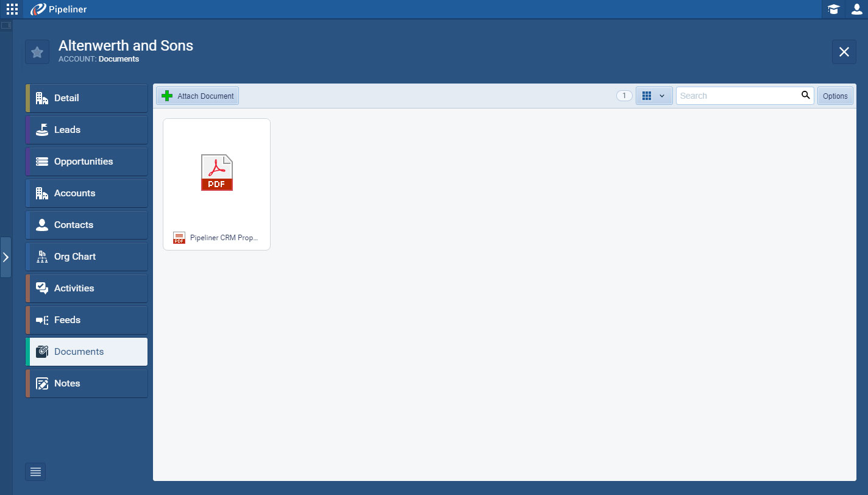Open the Opportunities tab
Viewport: 868px width, 495px height.
tap(87, 162)
